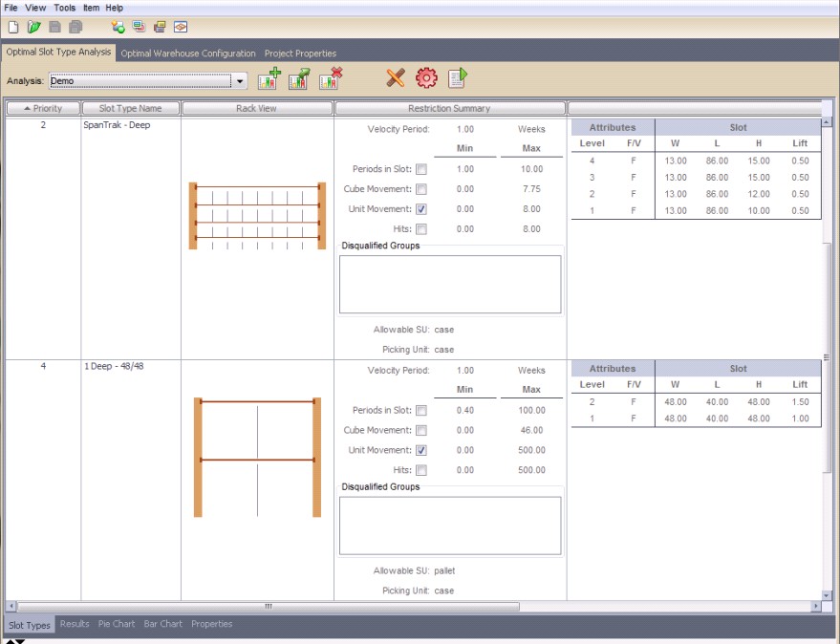Sort by the Priority column header
The height and width of the screenshot is (644, 840).
tap(43, 108)
